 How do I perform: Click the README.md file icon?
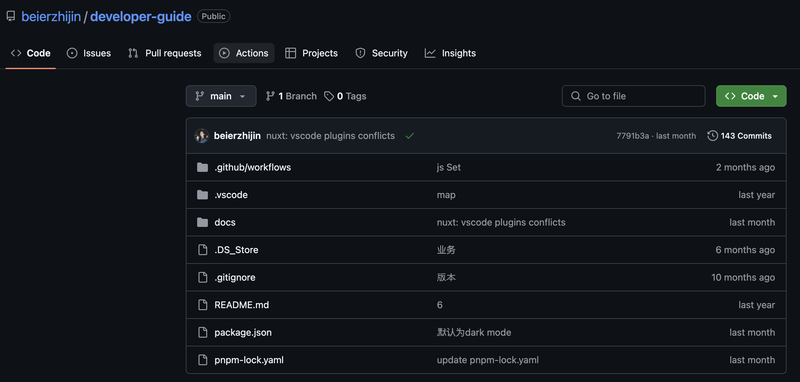(203, 305)
